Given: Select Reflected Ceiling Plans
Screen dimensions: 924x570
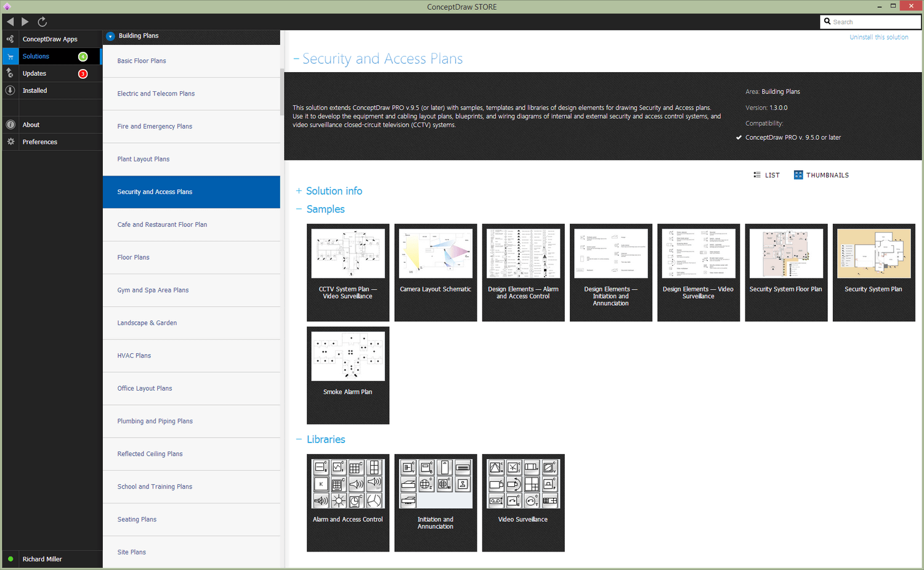Looking at the screenshot, I should [x=192, y=454].
